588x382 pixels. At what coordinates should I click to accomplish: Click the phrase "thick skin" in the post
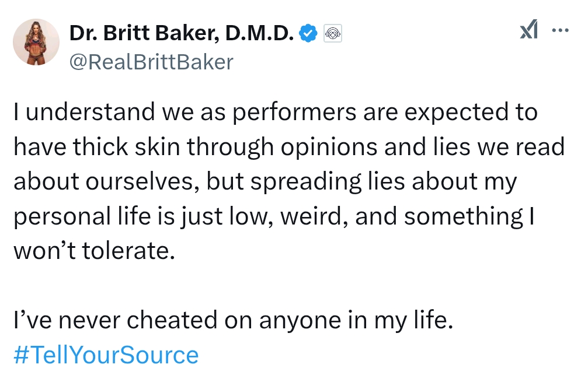point(126,146)
